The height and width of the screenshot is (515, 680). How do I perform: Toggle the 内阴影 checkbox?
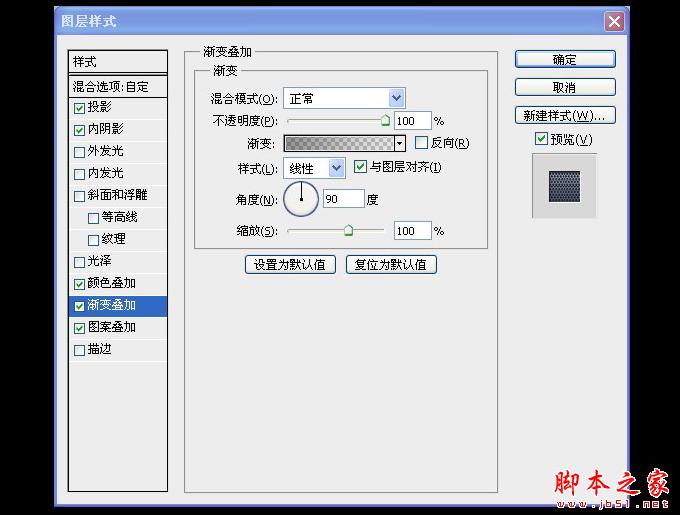click(79, 130)
